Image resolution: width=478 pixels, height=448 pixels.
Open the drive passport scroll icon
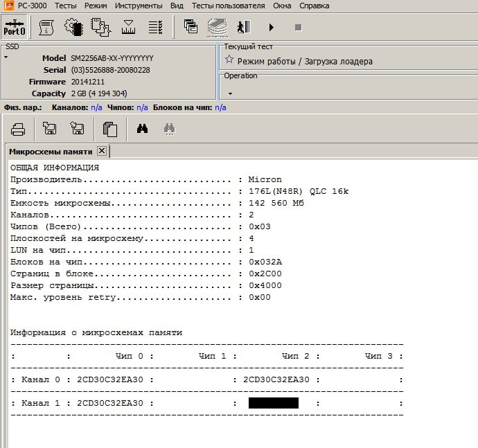point(46,28)
